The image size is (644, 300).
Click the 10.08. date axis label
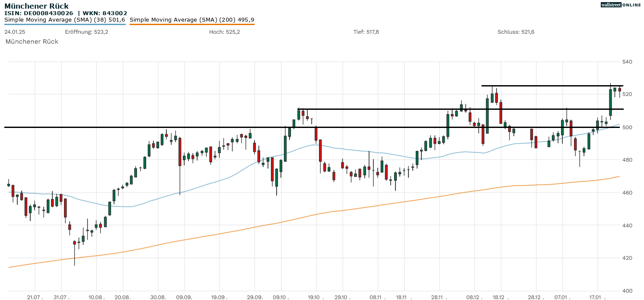(x=96, y=297)
